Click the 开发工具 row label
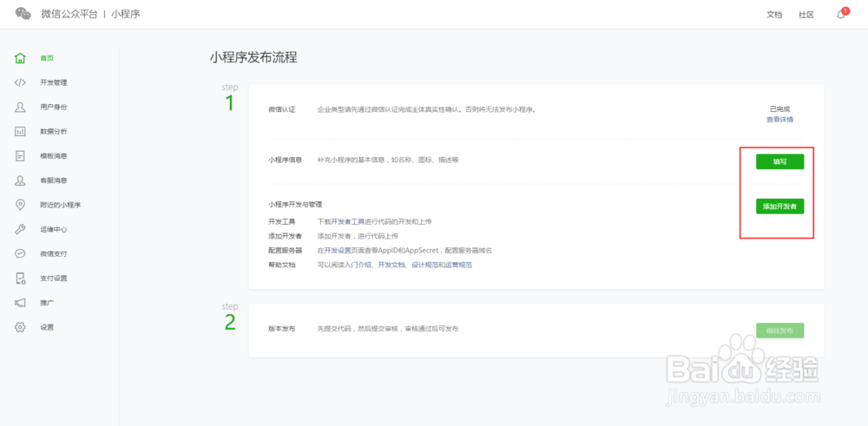This screenshot has width=868, height=426. coord(282,221)
